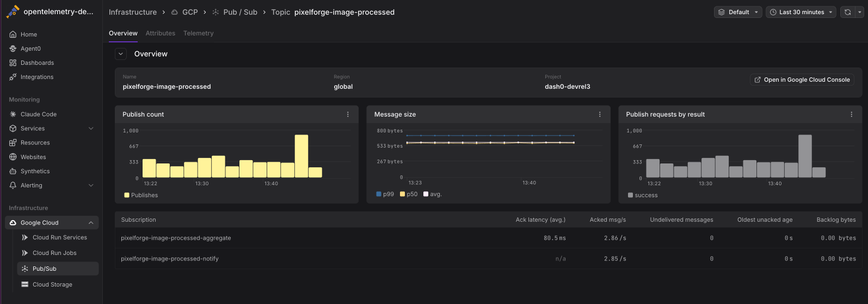Collapse the Google Cloud sidebar group
868x304 pixels.
91,223
